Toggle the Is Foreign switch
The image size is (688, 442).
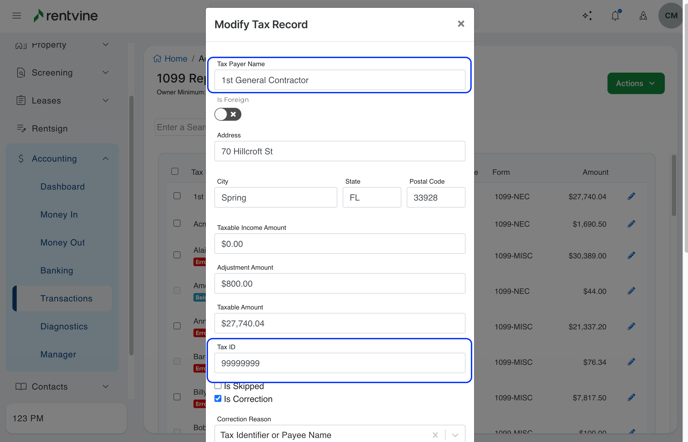click(227, 114)
